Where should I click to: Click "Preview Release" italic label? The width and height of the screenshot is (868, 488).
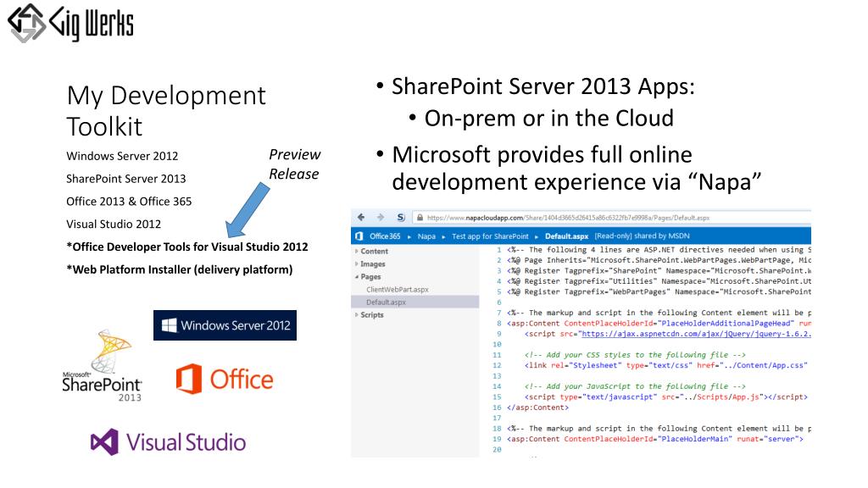pyautogui.click(x=294, y=164)
